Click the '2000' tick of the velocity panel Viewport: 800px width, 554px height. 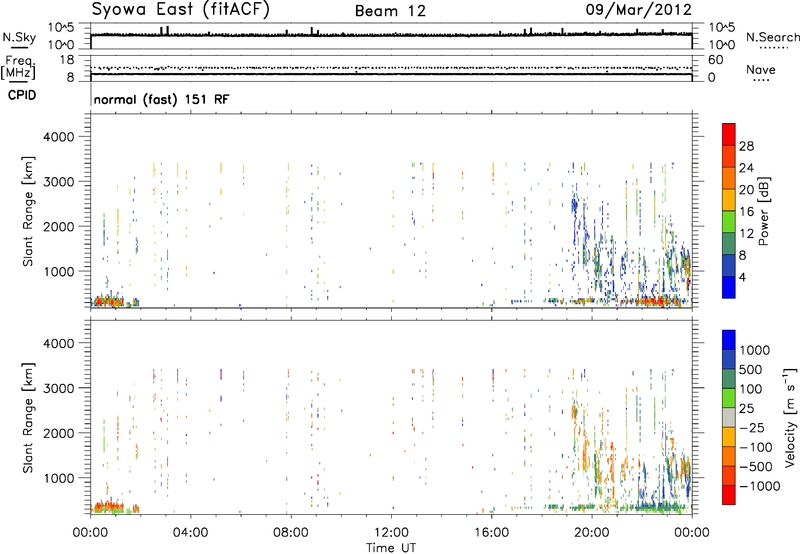[58, 433]
